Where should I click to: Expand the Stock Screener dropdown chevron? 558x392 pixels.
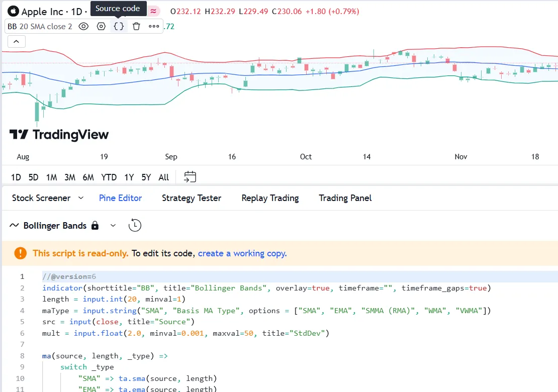(x=81, y=198)
